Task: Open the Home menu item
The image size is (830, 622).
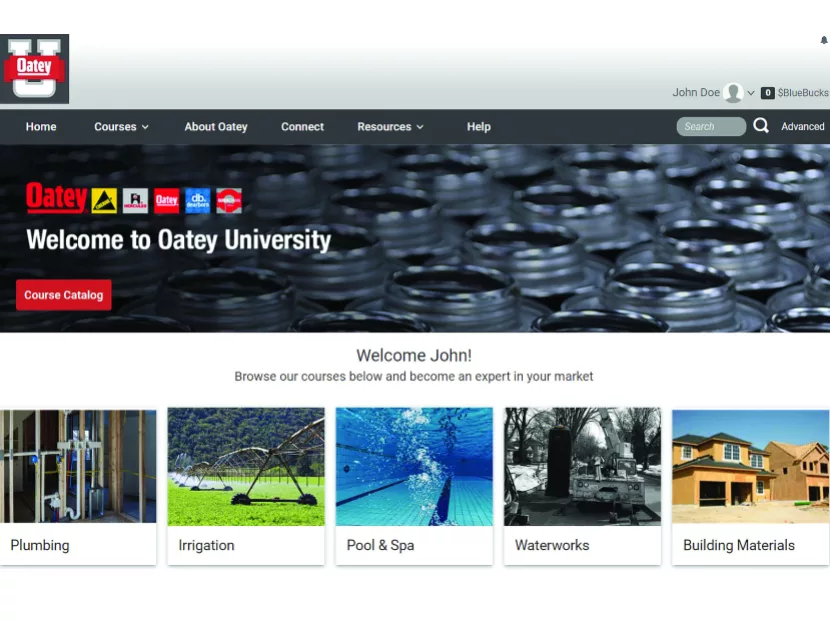Action: click(x=41, y=126)
